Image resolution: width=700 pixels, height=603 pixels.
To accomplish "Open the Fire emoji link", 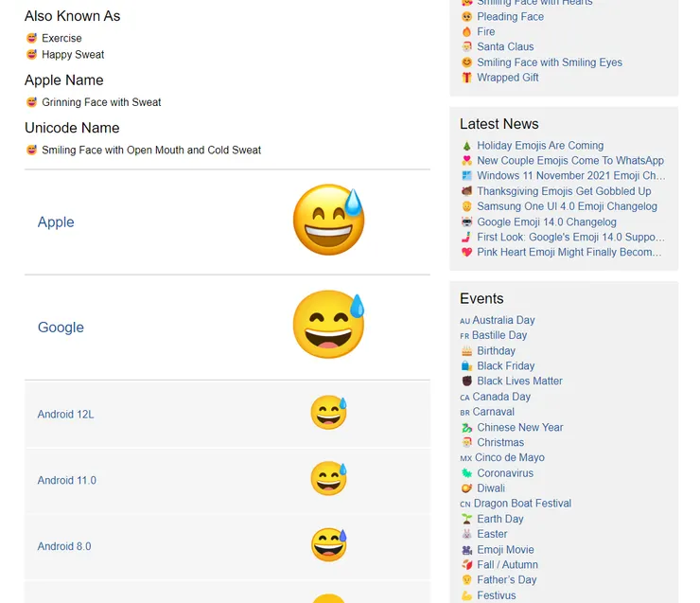I will click(485, 32).
